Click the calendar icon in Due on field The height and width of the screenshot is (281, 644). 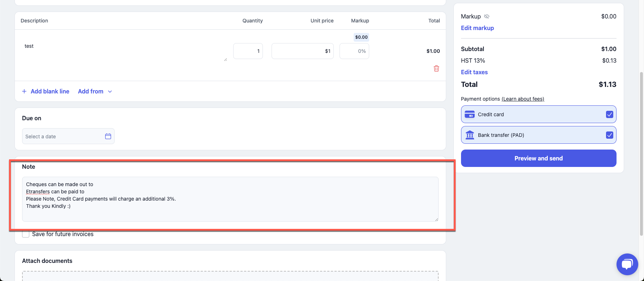point(108,137)
